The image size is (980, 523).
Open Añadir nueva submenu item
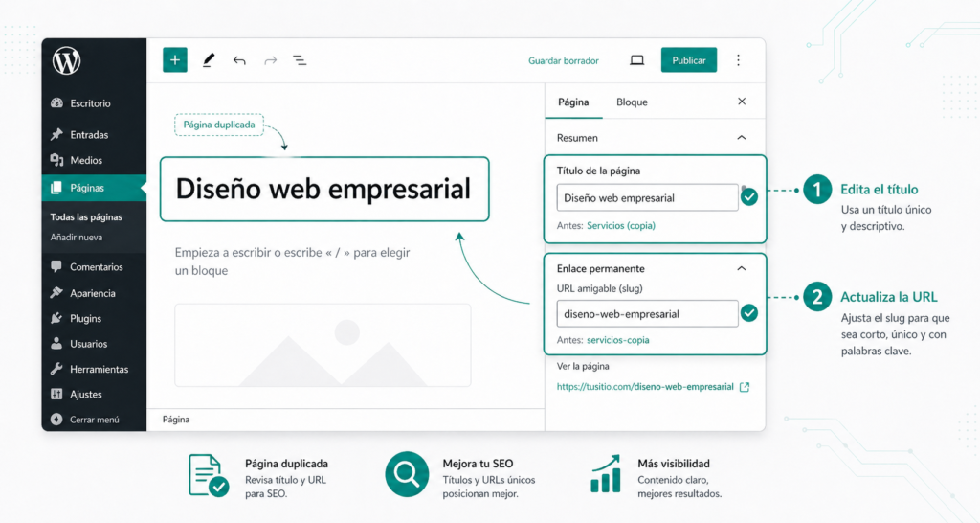(x=77, y=238)
